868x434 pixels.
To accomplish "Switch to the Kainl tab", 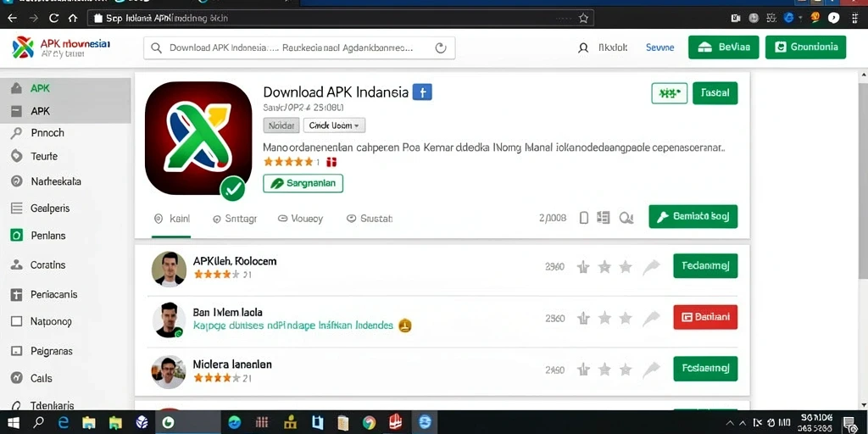I will 171,219.
